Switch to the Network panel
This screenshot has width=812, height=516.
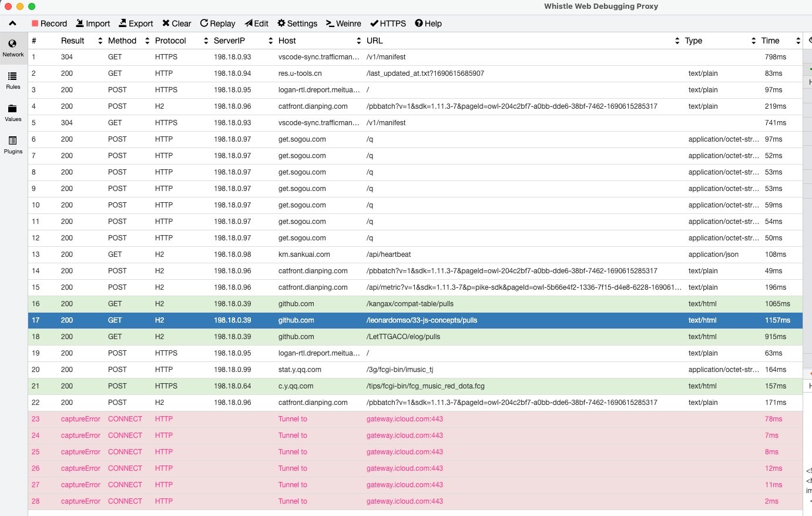pyautogui.click(x=13, y=48)
